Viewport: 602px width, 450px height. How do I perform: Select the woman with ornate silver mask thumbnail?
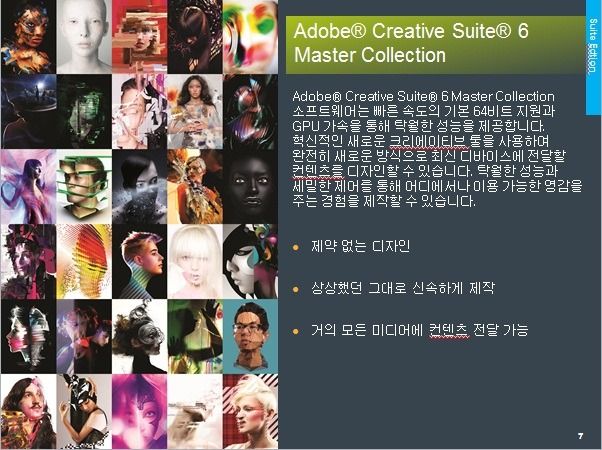tap(139, 336)
